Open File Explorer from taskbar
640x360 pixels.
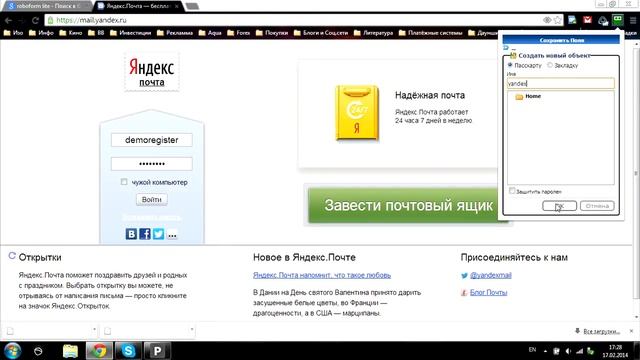(70, 351)
